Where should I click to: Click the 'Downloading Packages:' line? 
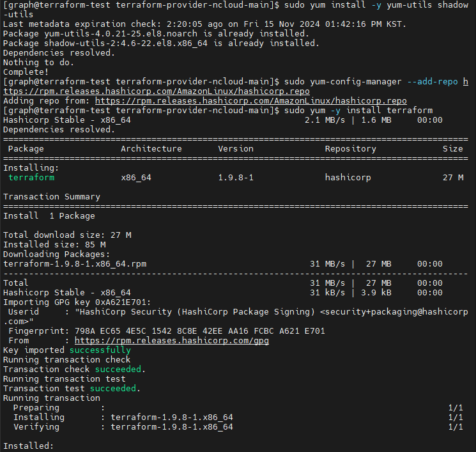pyautogui.click(x=56, y=254)
